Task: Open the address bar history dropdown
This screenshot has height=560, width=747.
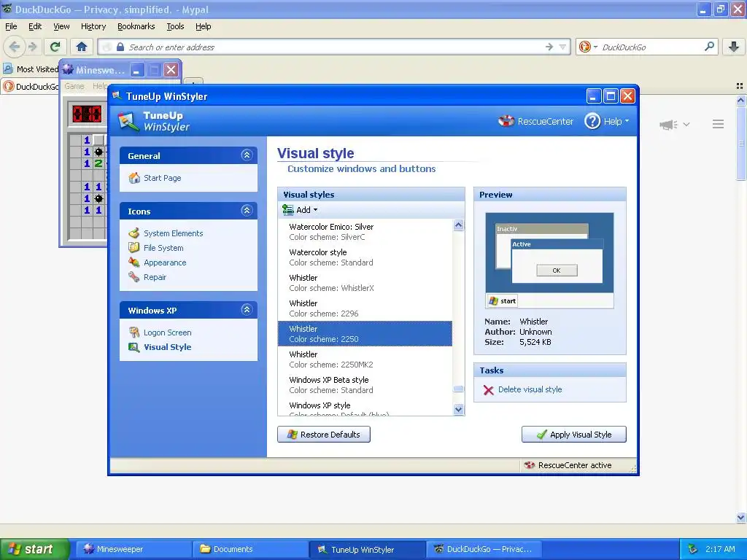Action: click(x=562, y=47)
